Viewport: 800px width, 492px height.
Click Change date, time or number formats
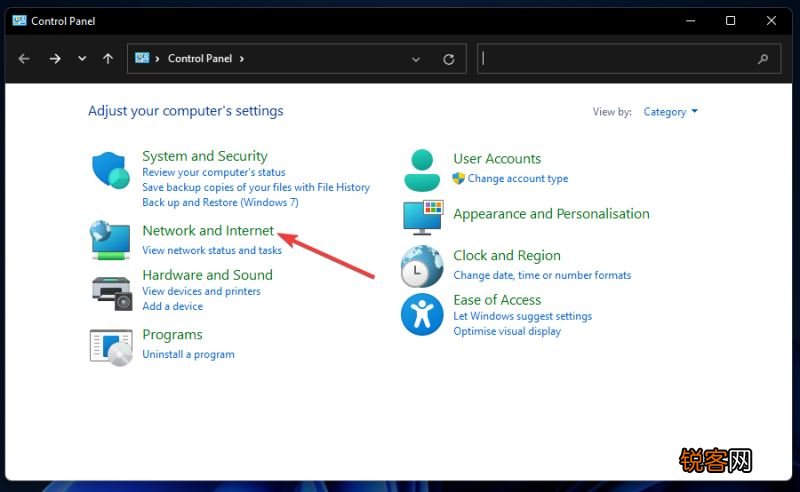[x=542, y=275]
